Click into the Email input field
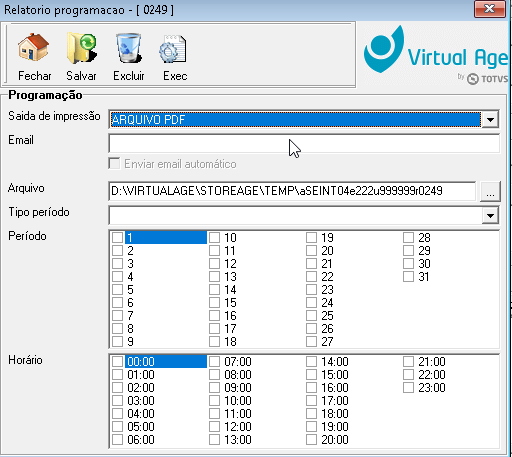Screen dimensions: 512x457 coord(304,143)
